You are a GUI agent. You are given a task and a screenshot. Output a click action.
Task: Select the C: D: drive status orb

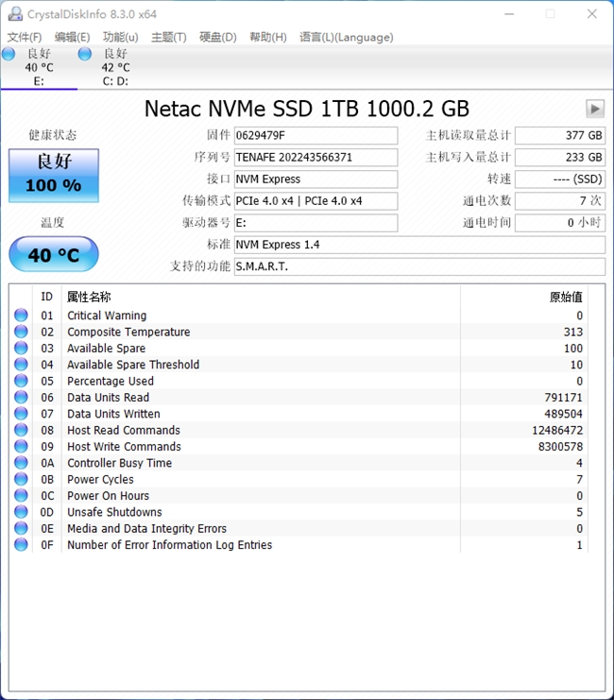[85, 55]
